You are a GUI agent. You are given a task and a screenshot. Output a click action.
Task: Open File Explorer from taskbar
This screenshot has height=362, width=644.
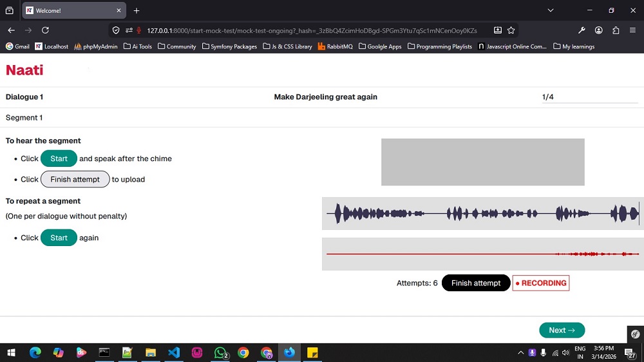pos(150,352)
